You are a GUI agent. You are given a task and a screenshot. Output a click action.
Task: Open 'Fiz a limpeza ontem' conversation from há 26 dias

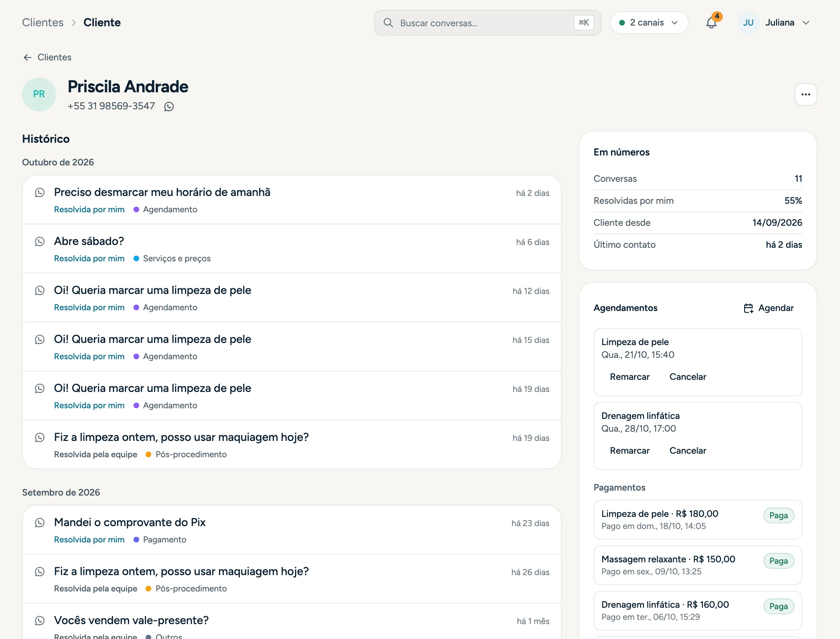[x=292, y=579]
